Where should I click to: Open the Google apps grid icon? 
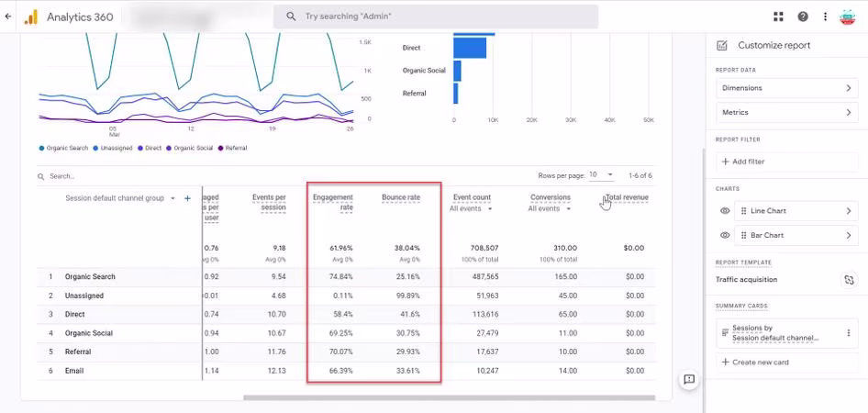[x=778, y=17]
